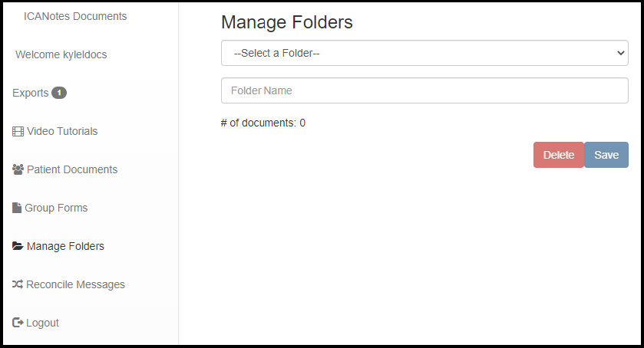The height and width of the screenshot is (348, 644).
Task: Click the file icon beside Group Forms
Action: click(x=17, y=208)
